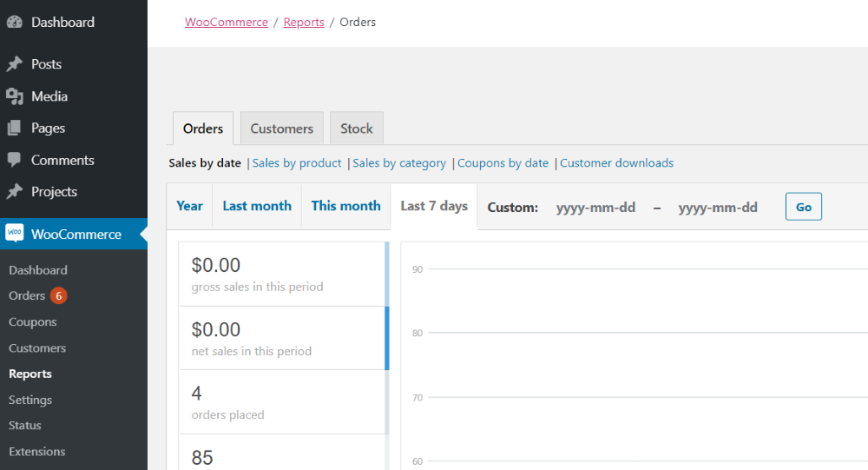Click the Go button
The image size is (868, 470).
(804, 207)
